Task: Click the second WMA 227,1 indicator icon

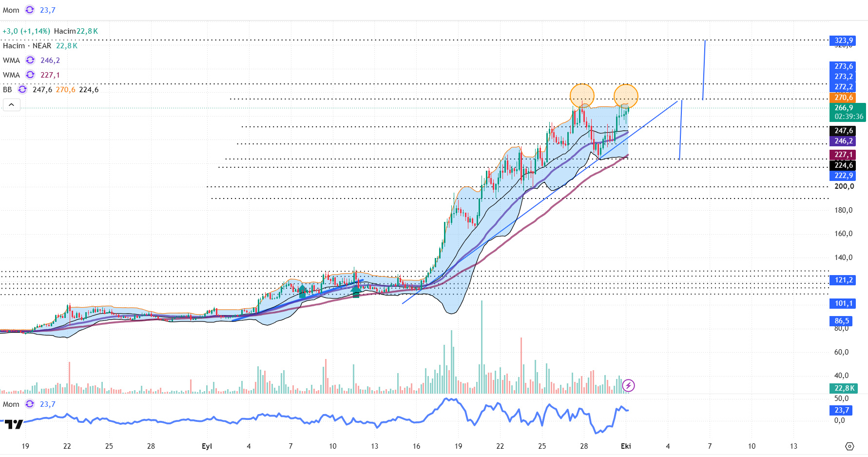Action: click(x=30, y=75)
